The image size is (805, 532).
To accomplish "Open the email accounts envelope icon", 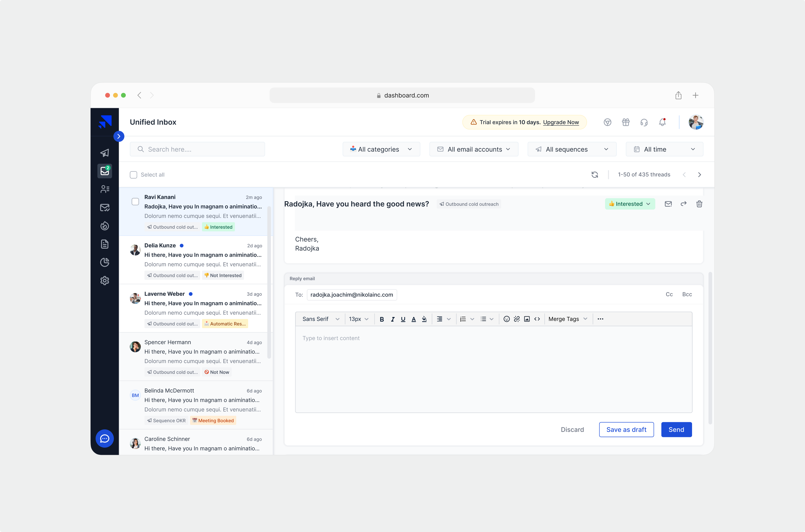I will pyautogui.click(x=105, y=207).
